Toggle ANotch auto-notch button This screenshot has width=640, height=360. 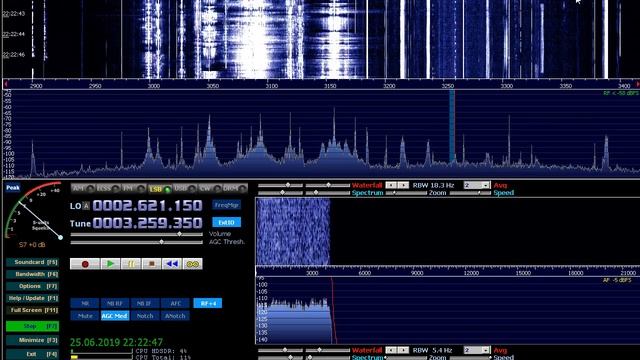click(175, 316)
